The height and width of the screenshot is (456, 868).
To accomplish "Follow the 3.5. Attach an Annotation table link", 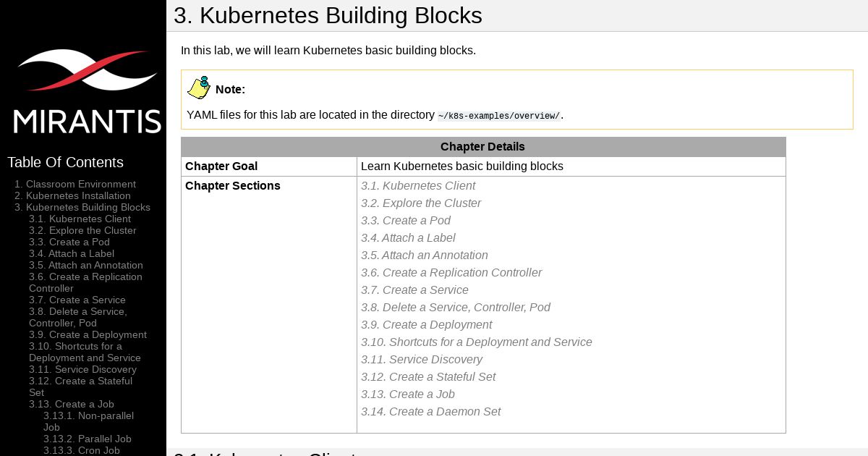I will click(425, 256).
